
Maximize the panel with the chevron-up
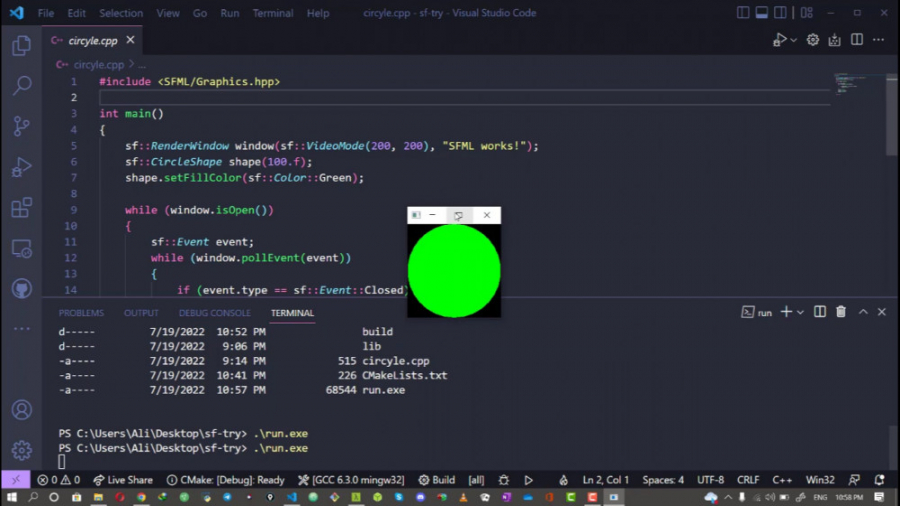[x=863, y=312]
